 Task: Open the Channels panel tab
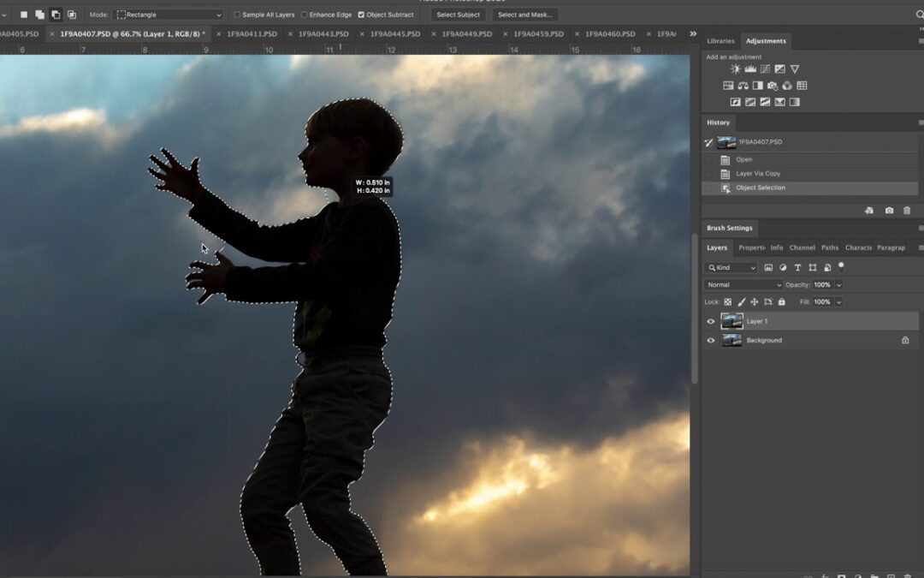802,247
